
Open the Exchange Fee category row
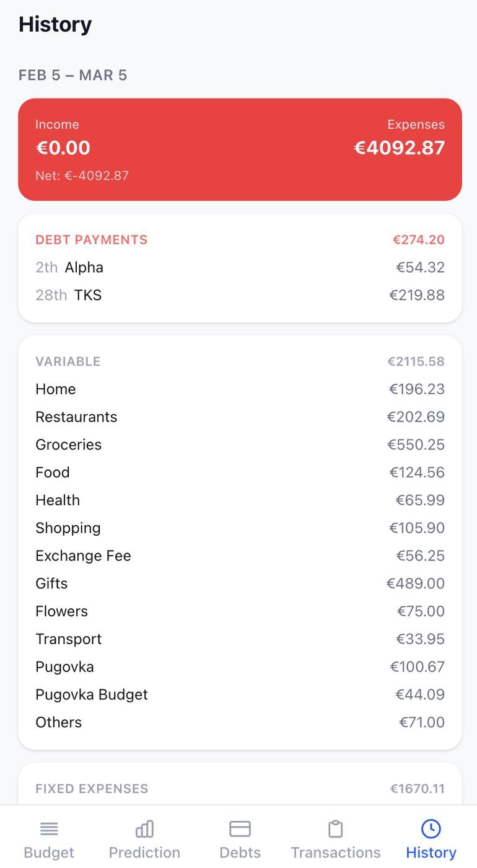[240, 556]
